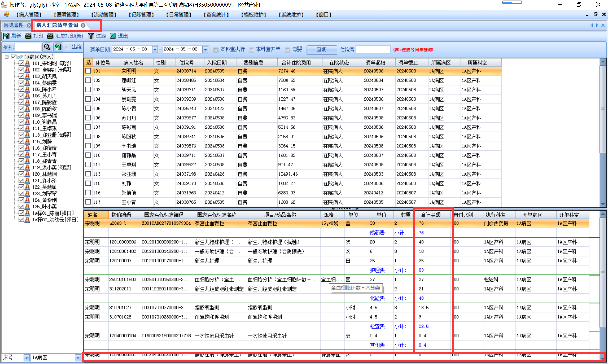Toggle the 母婴 checkbox
Viewport: 608px width, 364px height.
click(x=288, y=50)
